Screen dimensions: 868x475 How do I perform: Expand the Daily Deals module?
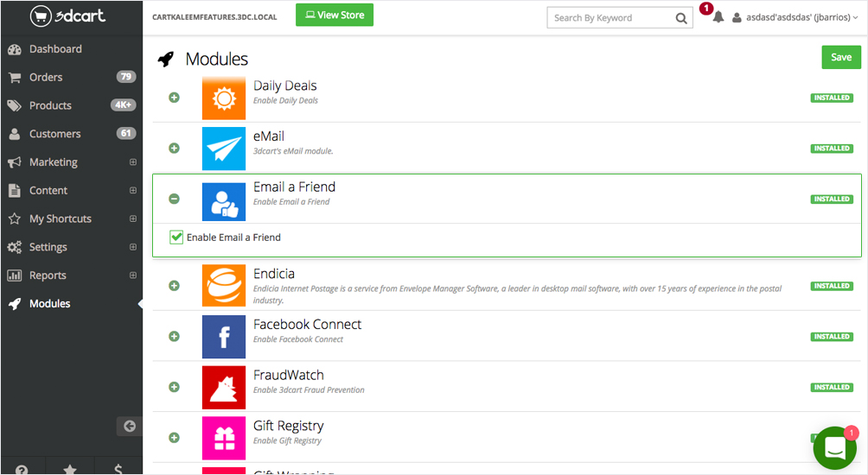tap(174, 98)
